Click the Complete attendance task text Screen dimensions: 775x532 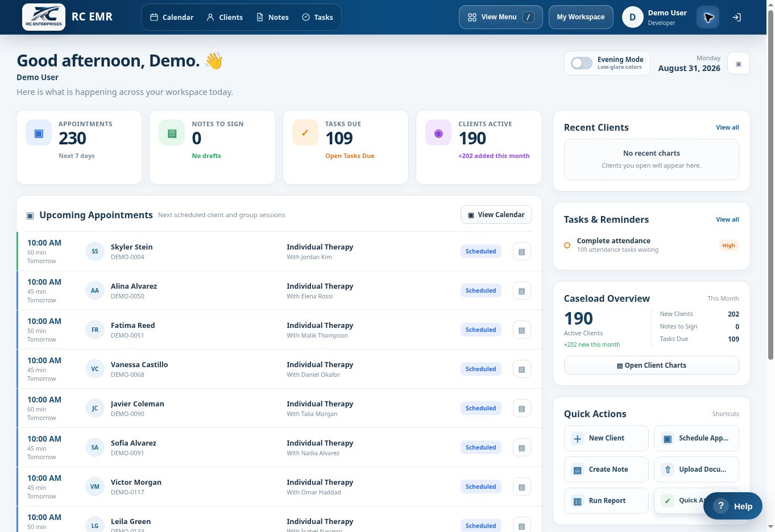[614, 241]
